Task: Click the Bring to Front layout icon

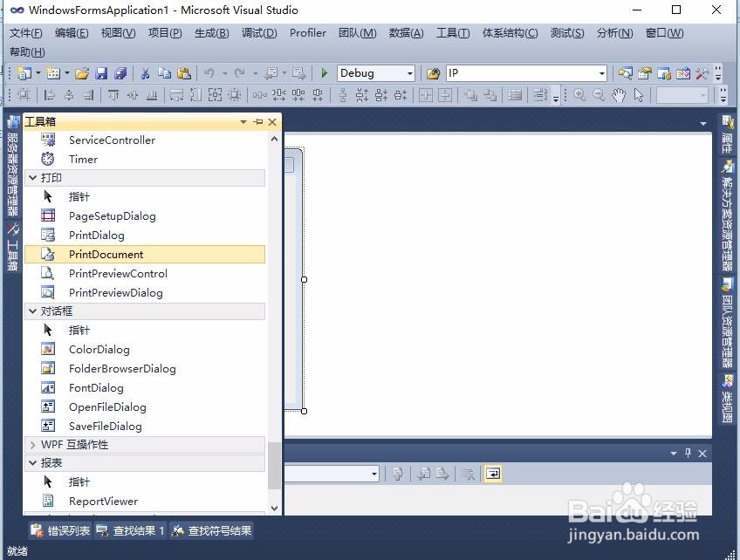Action: [470, 95]
